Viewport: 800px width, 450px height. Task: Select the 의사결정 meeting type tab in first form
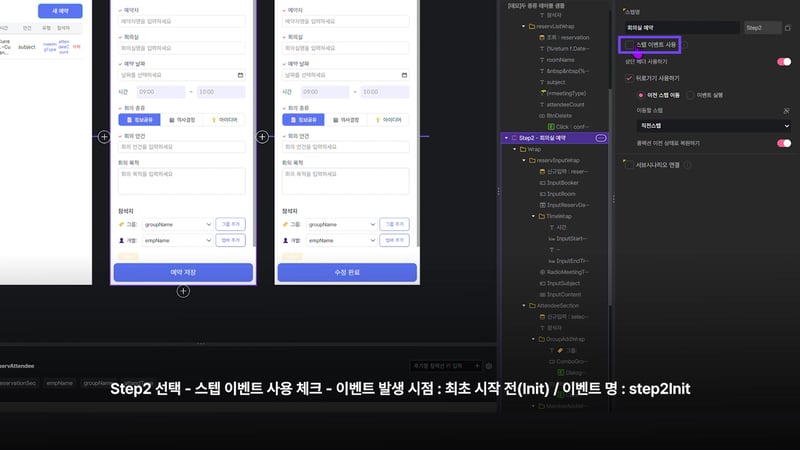coord(182,119)
